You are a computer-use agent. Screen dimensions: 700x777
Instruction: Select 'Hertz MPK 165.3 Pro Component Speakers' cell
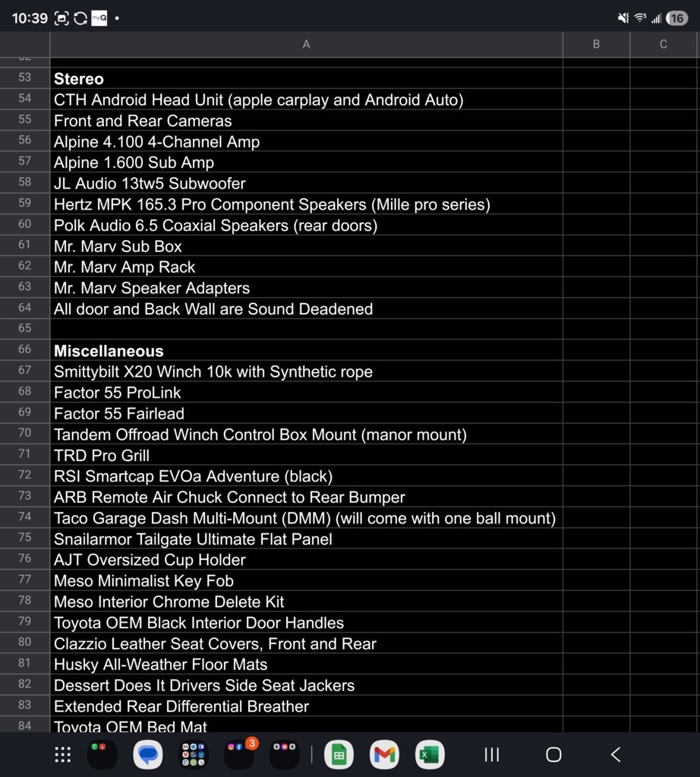pyautogui.click(x=306, y=204)
